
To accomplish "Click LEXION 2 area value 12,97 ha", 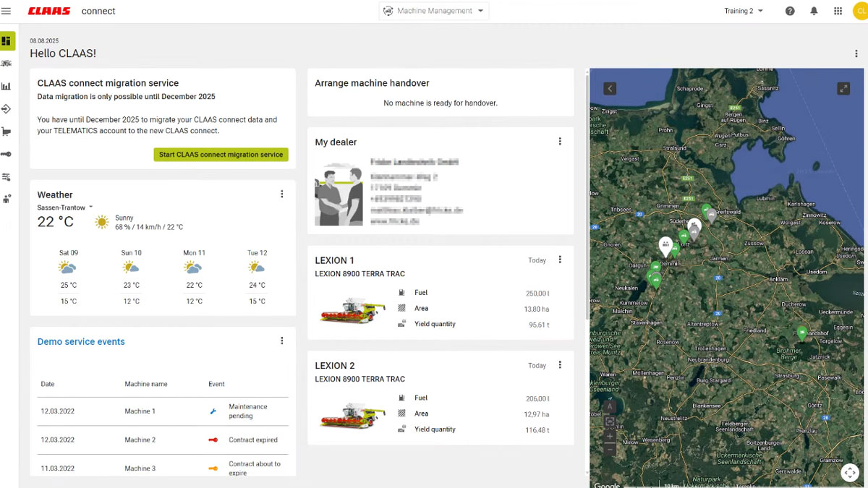I will pos(537,414).
